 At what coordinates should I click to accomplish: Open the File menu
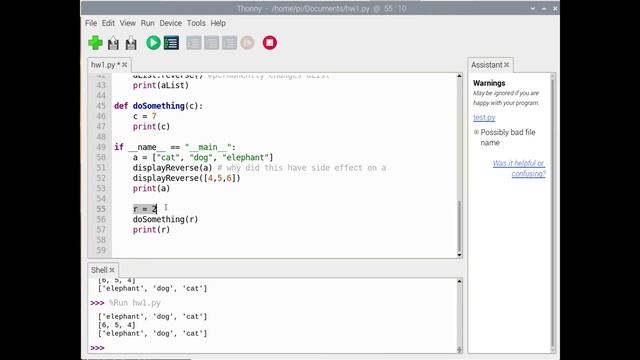91,23
